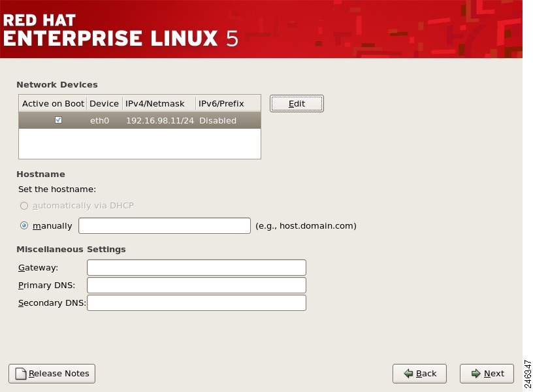This screenshot has height=392, width=533.
Task: Focus the manual hostname text field
Action: [x=165, y=226]
